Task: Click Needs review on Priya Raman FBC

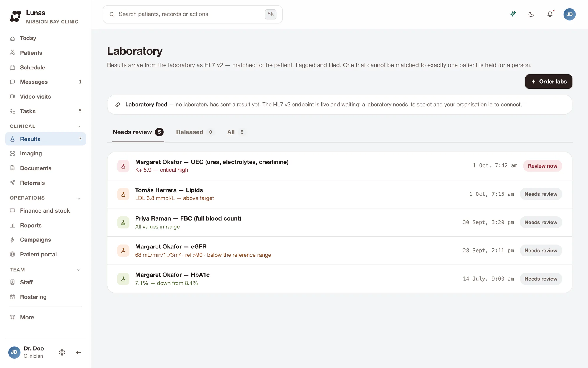Action: tap(541, 222)
